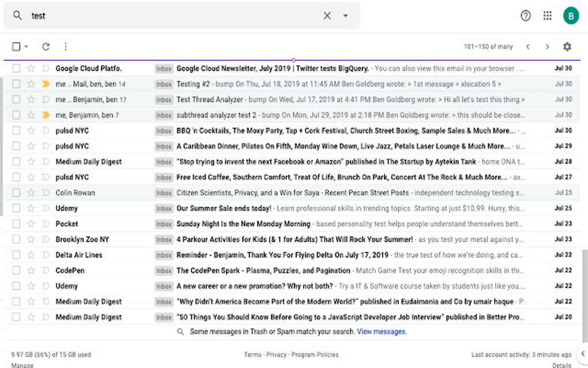Refresh the message list

(x=46, y=46)
